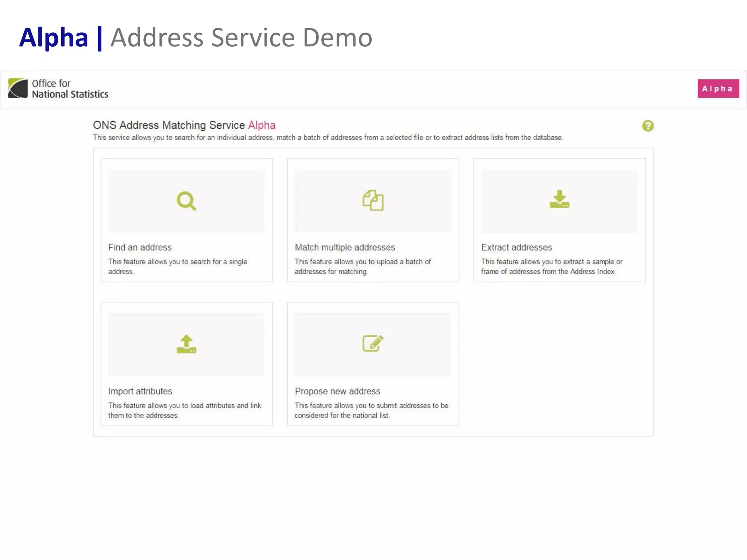Screen dimensions: 747x560
Task: Click the 'ONS Address Matching Service Alpha' heading
Action: (184, 125)
